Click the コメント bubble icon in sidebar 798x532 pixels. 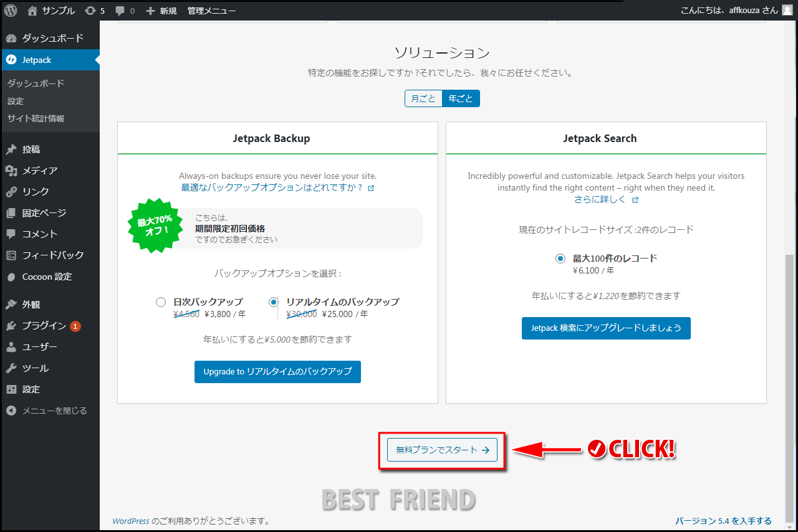point(11,234)
